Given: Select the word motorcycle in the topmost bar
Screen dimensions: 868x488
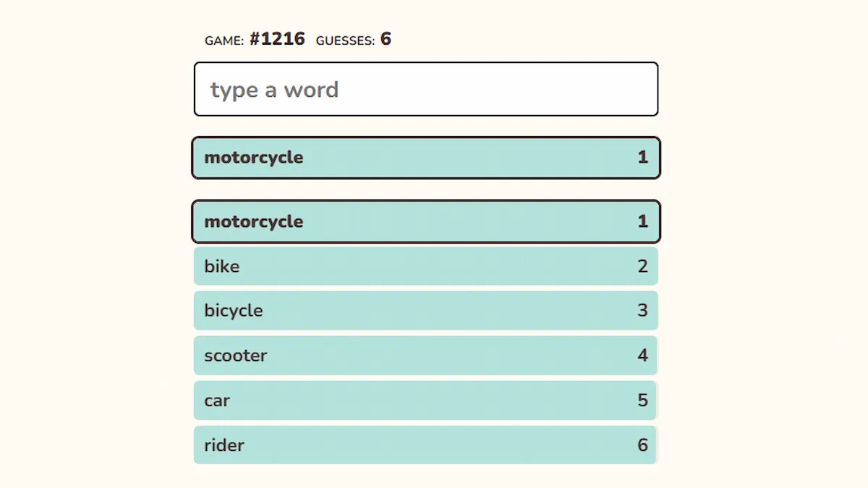Looking at the screenshot, I should (x=253, y=158).
